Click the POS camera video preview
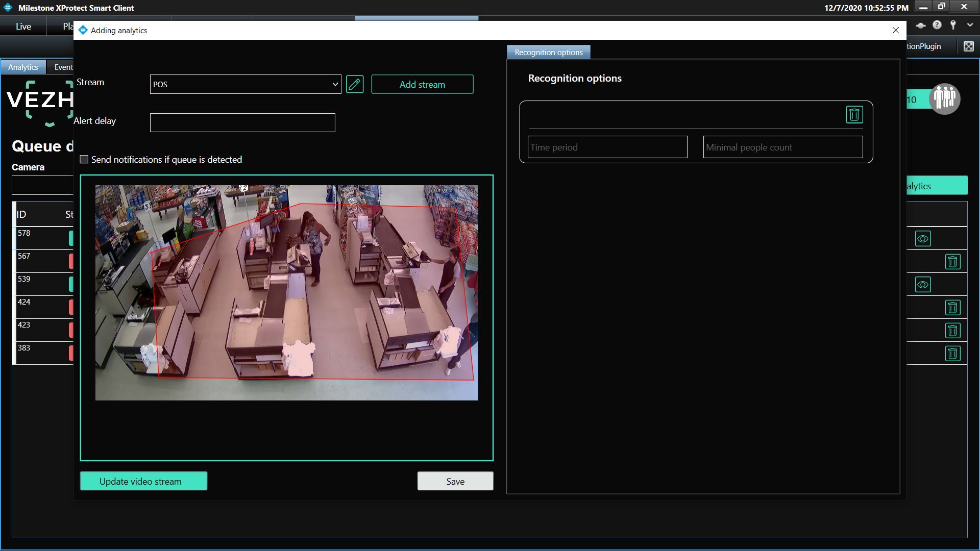Screen dimensions: 980x551 (x=286, y=292)
